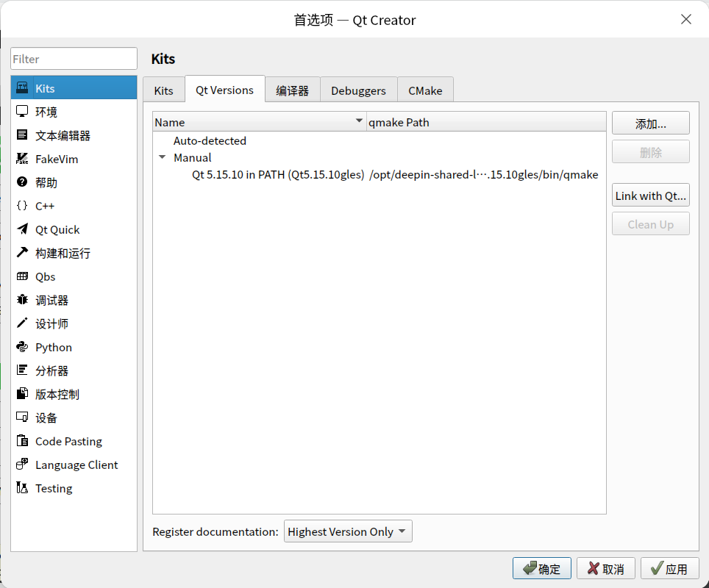The image size is (709, 588).
Task: Open the Code Pasting clipboard icon
Action: click(x=22, y=441)
